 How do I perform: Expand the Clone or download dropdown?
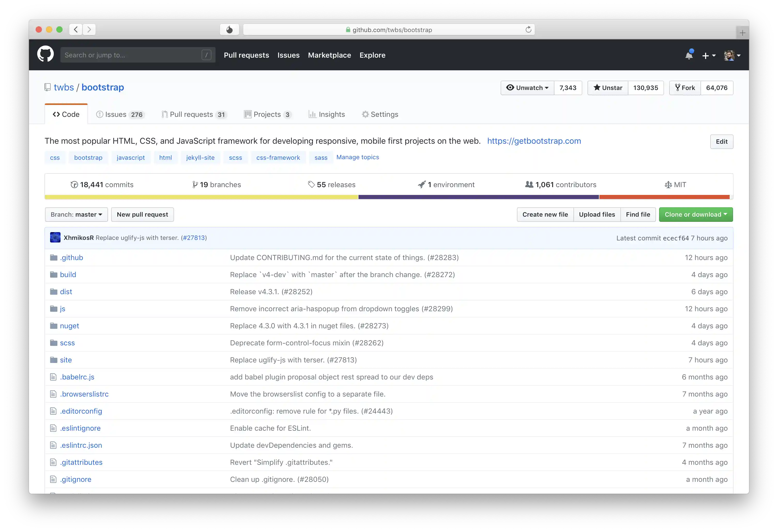695,214
